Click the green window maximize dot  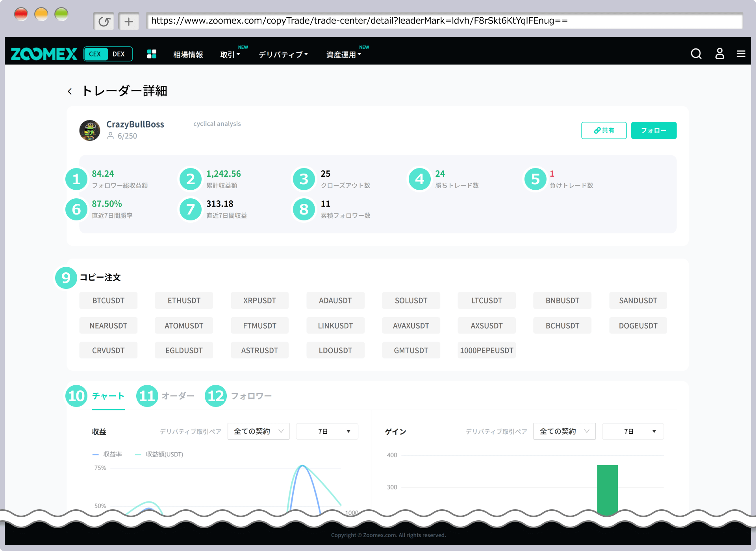[61, 14]
